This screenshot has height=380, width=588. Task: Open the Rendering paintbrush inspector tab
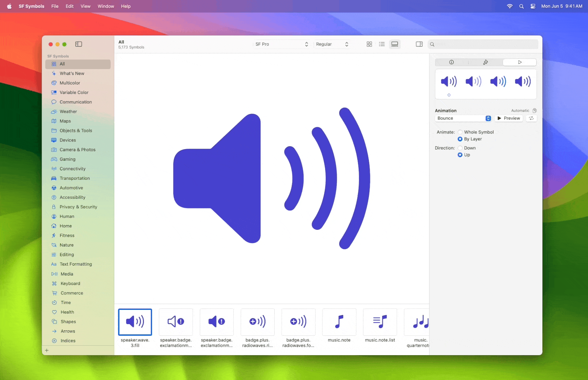click(485, 62)
